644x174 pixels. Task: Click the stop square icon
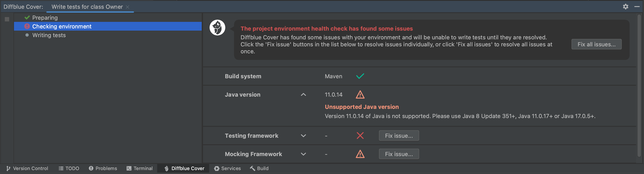click(7, 19)
